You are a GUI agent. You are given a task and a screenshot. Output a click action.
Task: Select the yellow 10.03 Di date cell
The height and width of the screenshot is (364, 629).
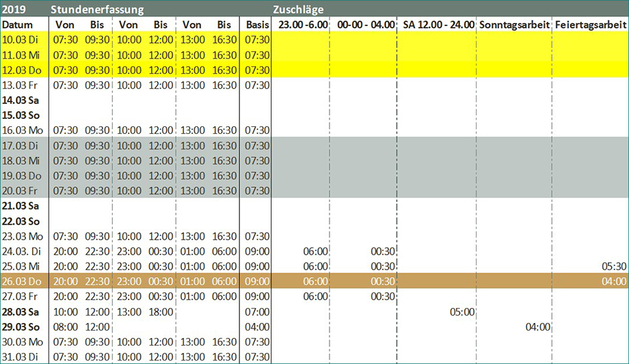click(x=21, y=40)
